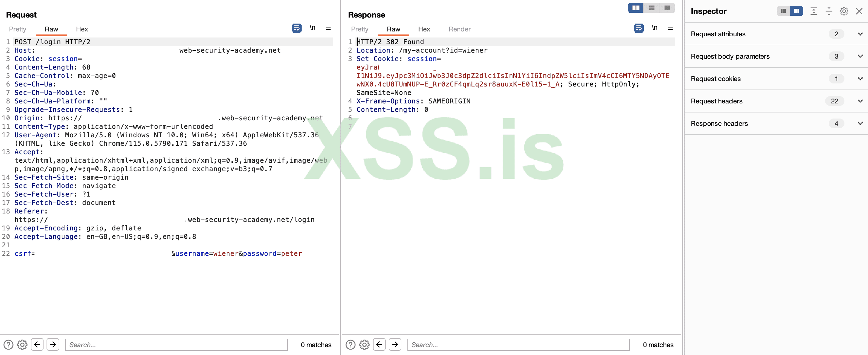Open Inspector settings gear

[x=844, y=11]
